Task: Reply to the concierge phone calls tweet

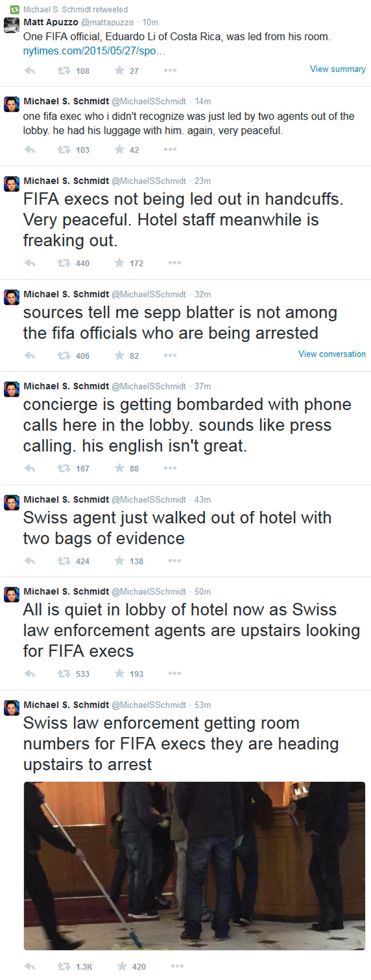Action: (x=30, y=468)
